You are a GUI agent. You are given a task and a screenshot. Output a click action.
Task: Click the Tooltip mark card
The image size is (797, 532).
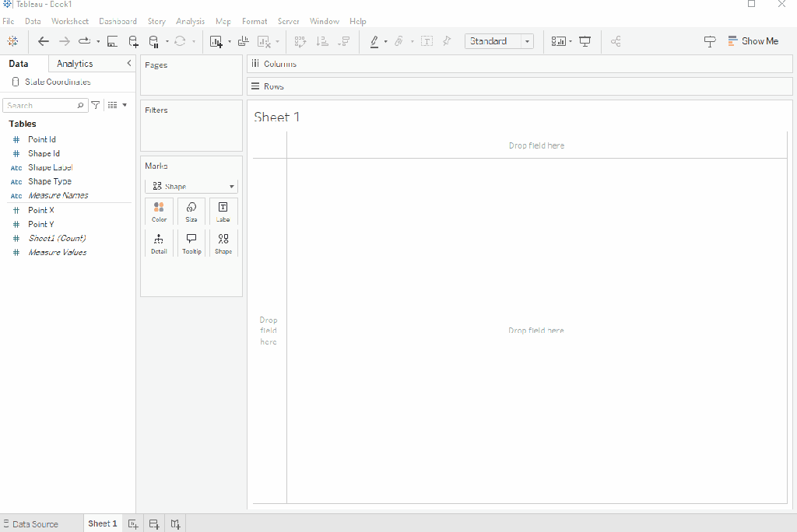[x=191, y=243]
